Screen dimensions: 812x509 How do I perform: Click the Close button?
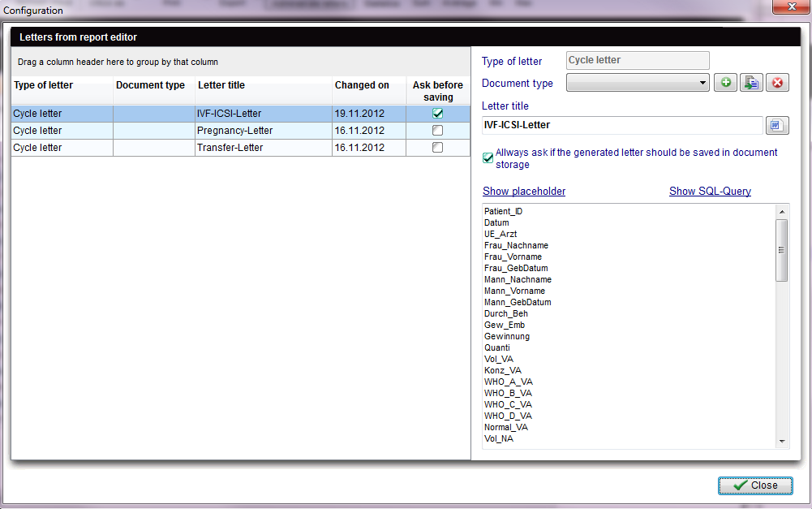pos(755,485)
